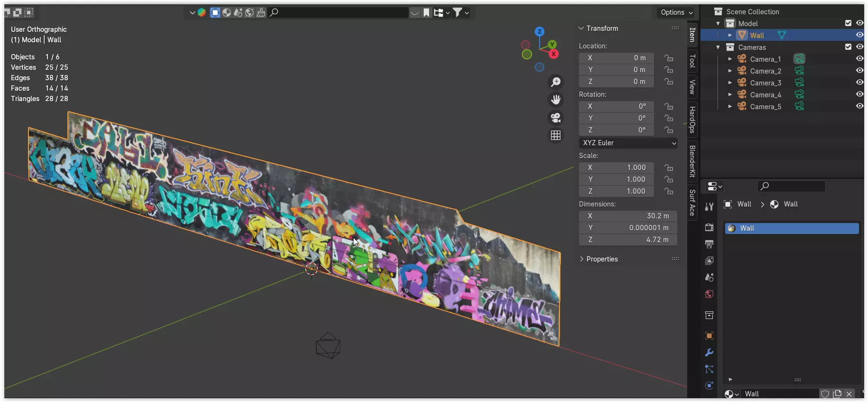Open the Collection properties tab icon
Image resolution: width=868 pixels, height=402 pixels.
pyautogui.click(x=709, y=315)
